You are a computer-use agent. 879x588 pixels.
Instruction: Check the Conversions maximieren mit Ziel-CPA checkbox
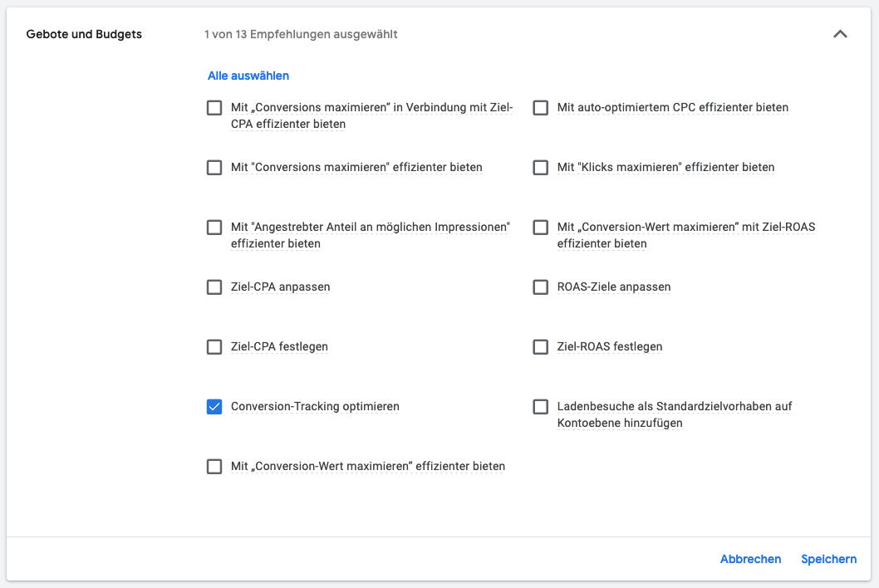(214, 108)
